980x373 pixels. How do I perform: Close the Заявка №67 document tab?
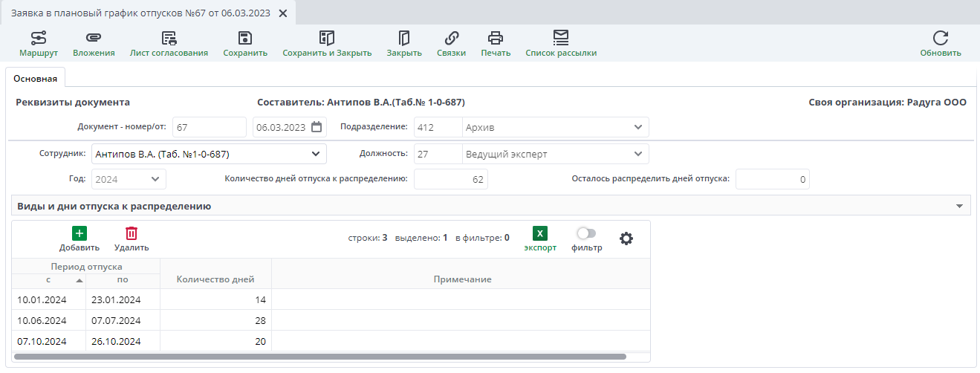[282, 13]
